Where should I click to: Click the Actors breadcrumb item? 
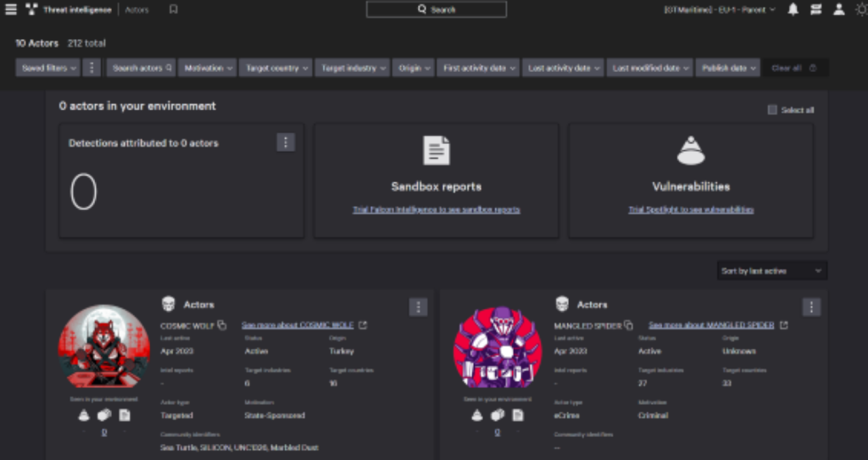point(136,10)
